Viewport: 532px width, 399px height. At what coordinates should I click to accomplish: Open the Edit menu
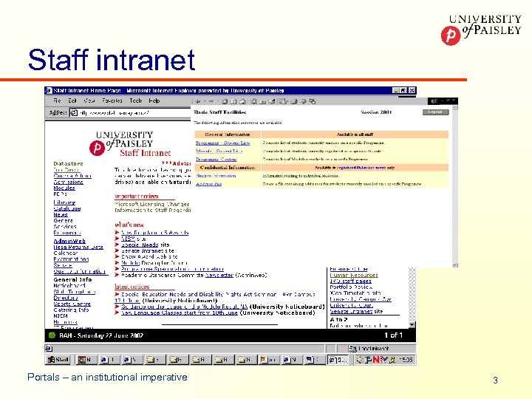pyautogui.click(x=72, y=100)
